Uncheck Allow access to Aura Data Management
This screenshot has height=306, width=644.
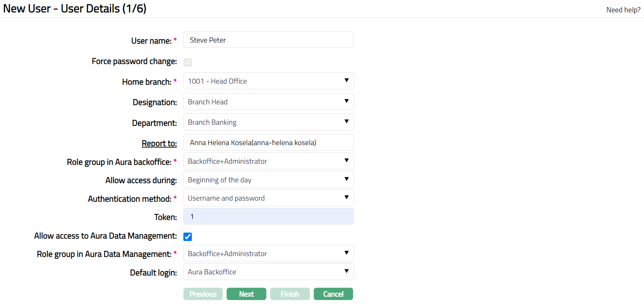click(x=188, y=237)
